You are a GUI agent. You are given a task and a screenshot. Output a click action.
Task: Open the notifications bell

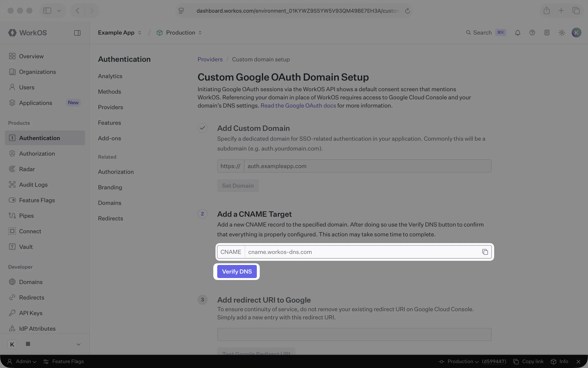coord(518,33)
